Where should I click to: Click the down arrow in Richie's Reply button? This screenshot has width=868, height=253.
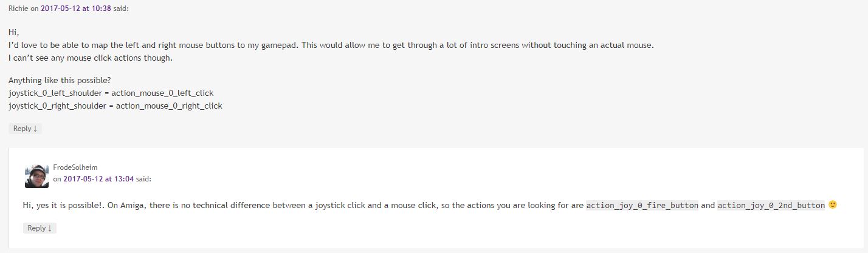(x=35, y=129)
